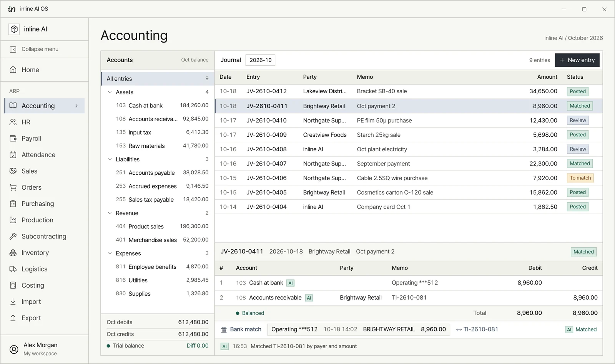Select account 153 Raw materials

pyautogui.click(x=158, y=146)
